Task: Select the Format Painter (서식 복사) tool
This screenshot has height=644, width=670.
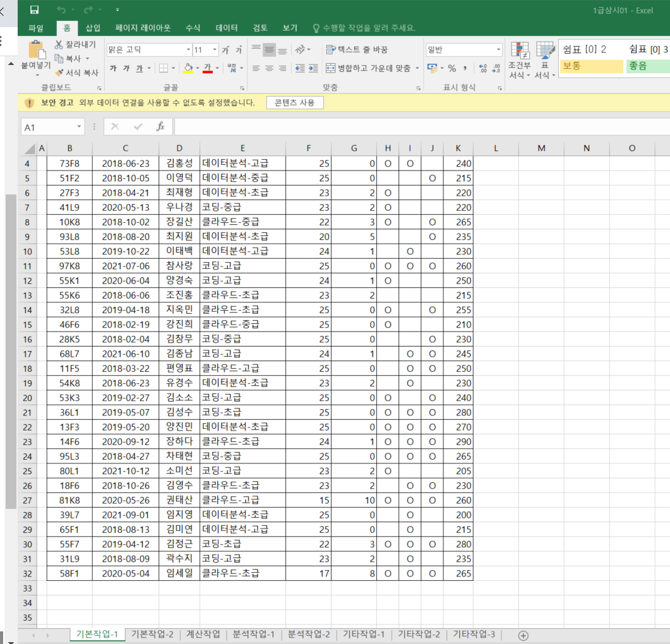Action: click(59, 73)
